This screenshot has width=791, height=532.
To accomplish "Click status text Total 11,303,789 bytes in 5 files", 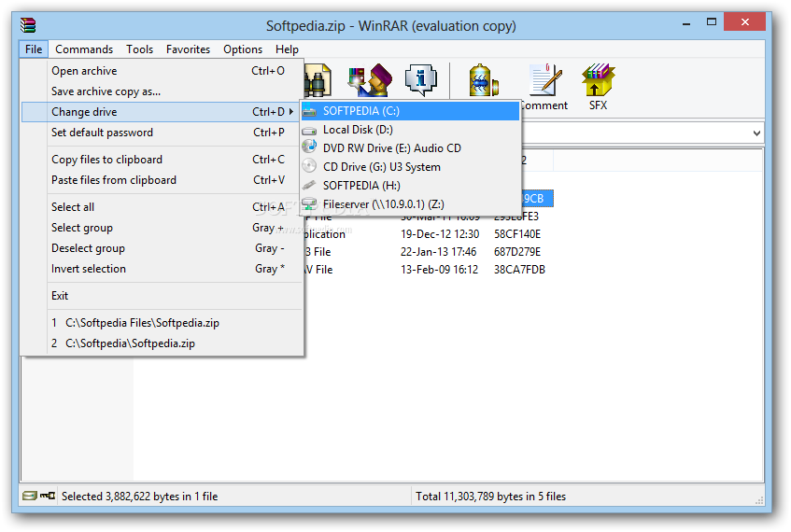I will click(x=491, y=497).
